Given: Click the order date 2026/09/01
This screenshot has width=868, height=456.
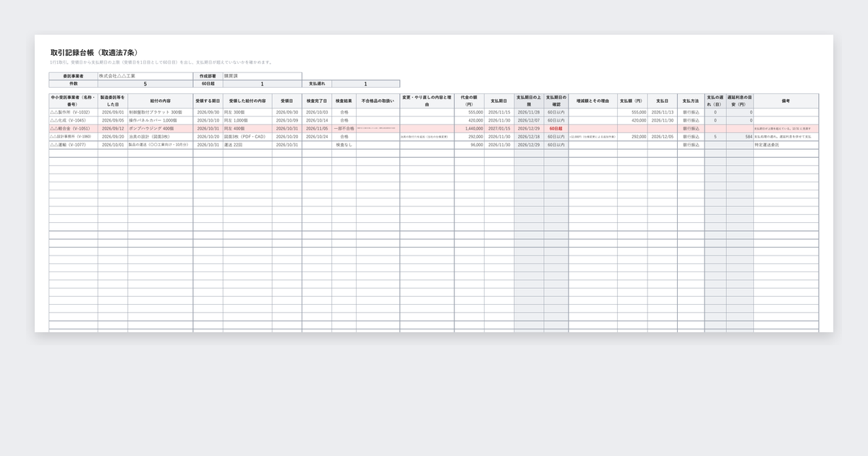Looking at the screenshot, I should click(113, 113).
